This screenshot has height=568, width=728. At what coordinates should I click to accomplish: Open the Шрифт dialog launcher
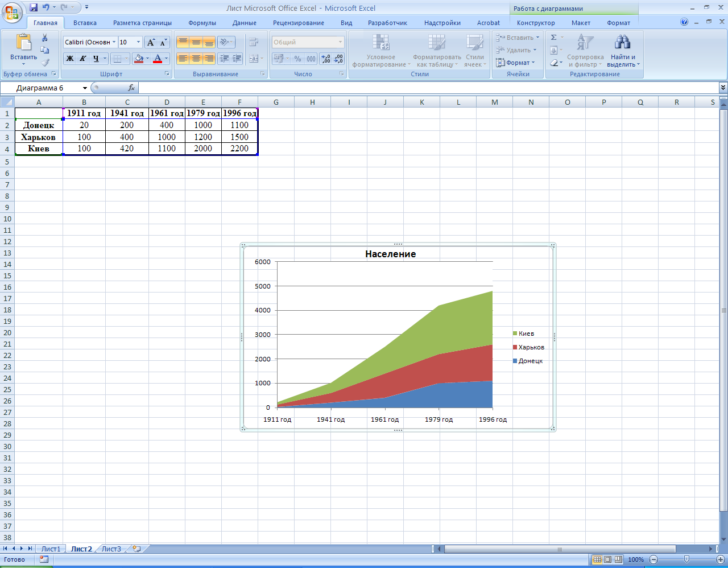point(167,74)
